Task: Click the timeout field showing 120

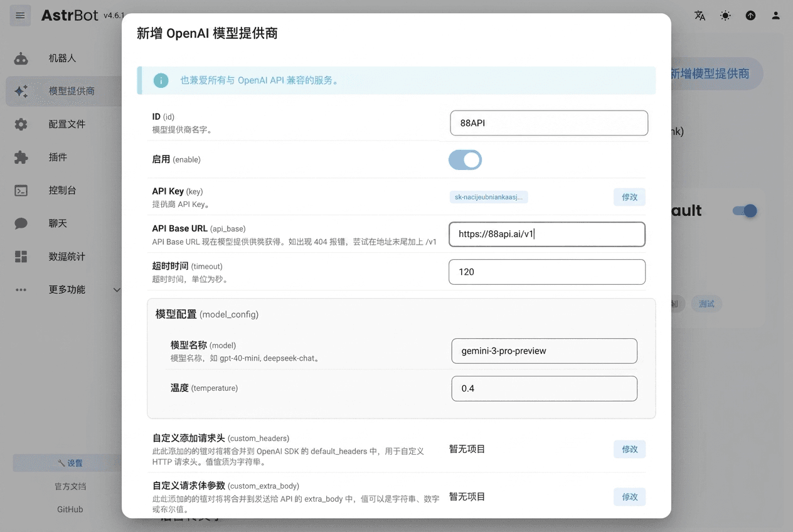Action: (547, 272)
